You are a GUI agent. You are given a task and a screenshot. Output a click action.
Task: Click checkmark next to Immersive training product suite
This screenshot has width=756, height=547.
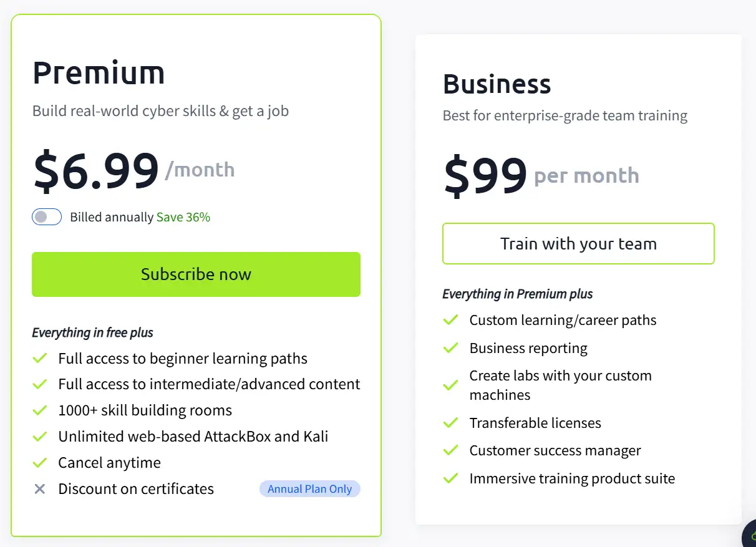tap(450, 478)
